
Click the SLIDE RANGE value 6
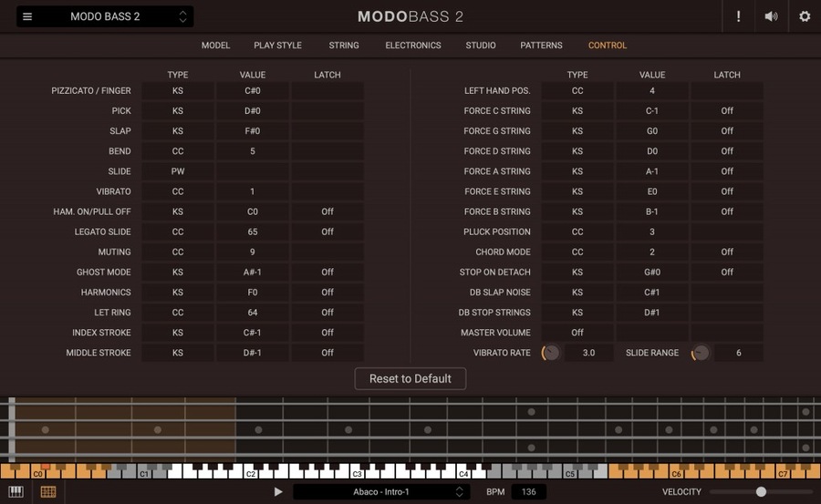point(739,353)
